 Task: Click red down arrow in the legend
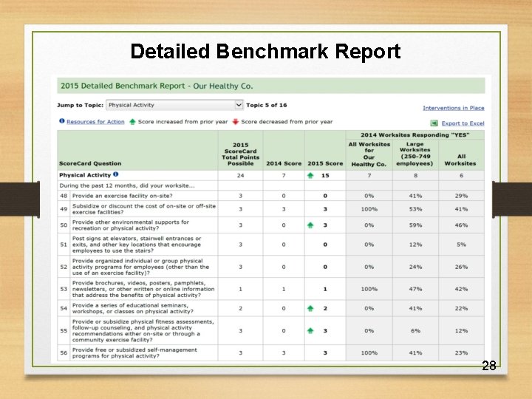coord(236,121)
